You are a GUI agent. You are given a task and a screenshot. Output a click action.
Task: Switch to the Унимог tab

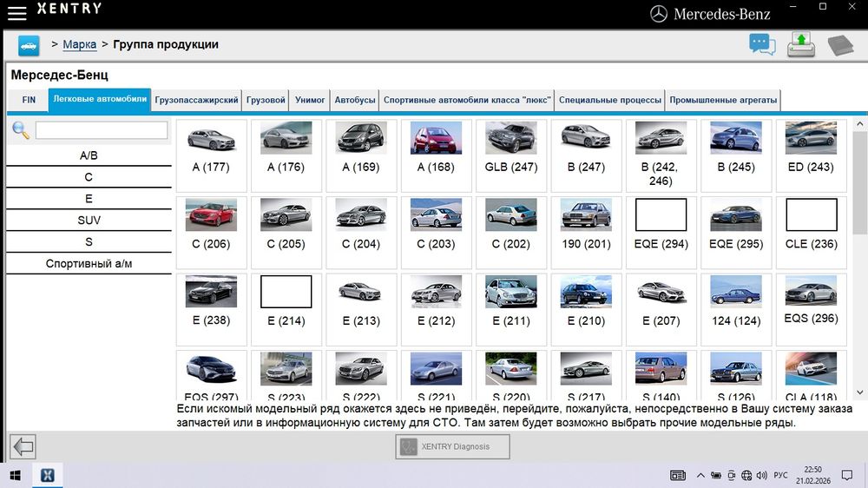(310, 100)
